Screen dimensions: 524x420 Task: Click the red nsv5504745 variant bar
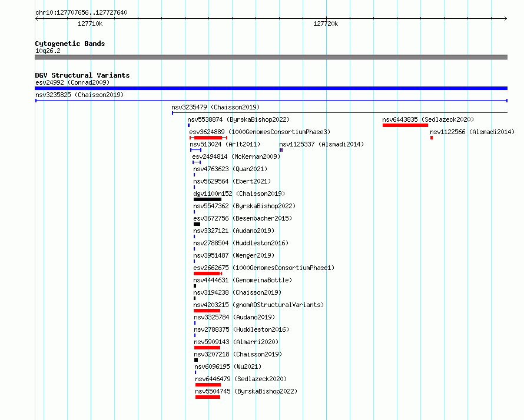click(x=207, y=397)
